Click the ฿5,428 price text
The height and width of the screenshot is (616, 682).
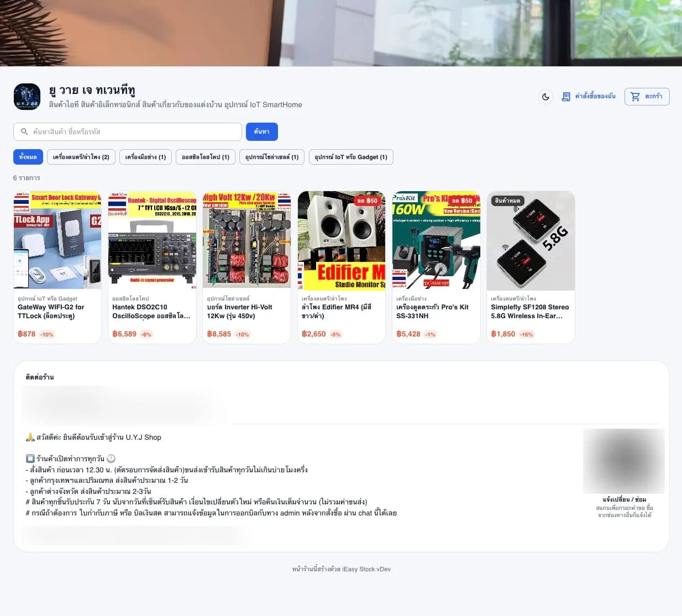pyautogui.click(x=408, y=334)
